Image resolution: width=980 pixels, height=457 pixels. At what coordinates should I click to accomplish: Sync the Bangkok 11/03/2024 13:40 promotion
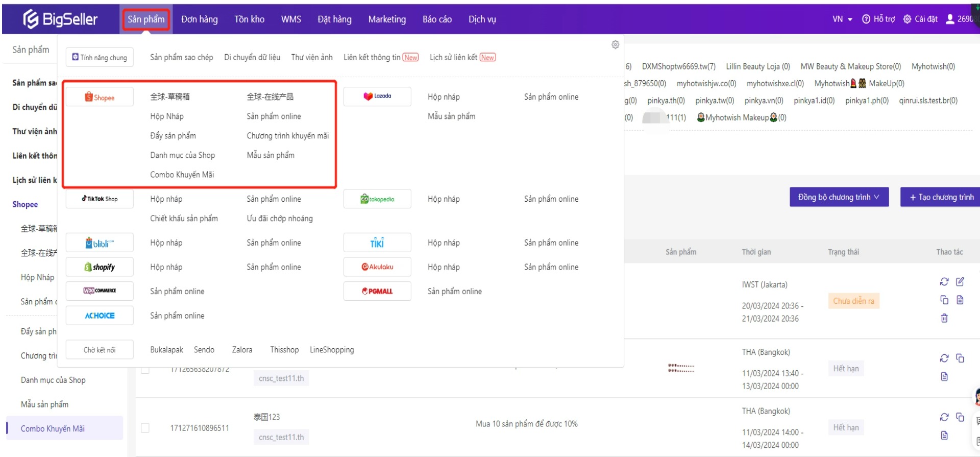click(x=944, y=358)
